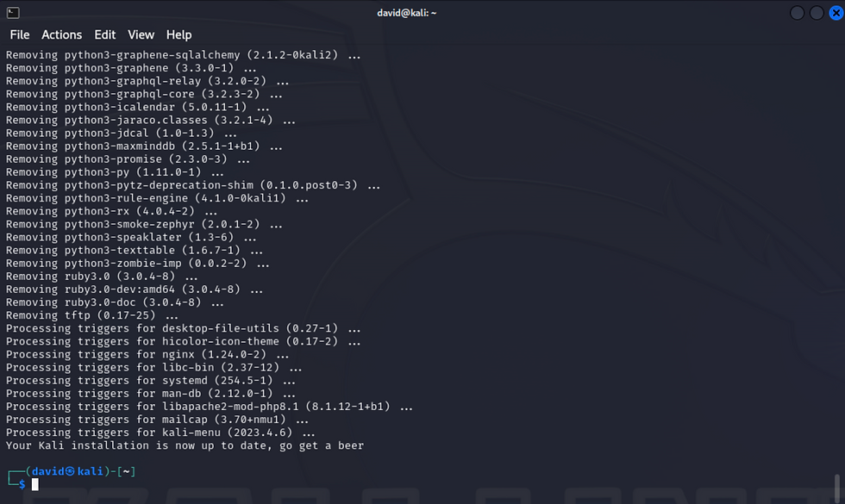Image resolution: width=845 pixels, height=504 pixels.
Task: Open the Edit menu
Action: click(x=105, y=34)
